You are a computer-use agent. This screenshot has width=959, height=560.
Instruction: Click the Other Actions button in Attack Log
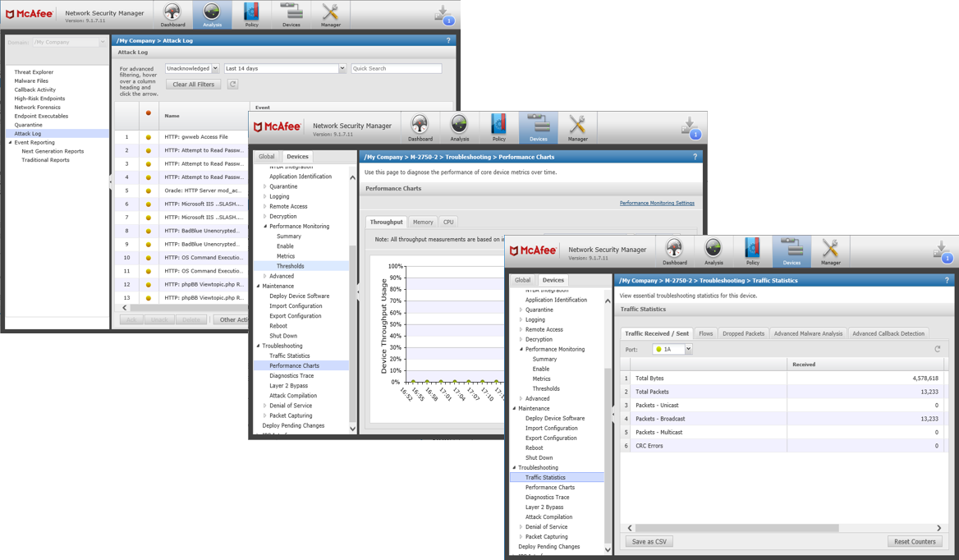coord(232,319)
